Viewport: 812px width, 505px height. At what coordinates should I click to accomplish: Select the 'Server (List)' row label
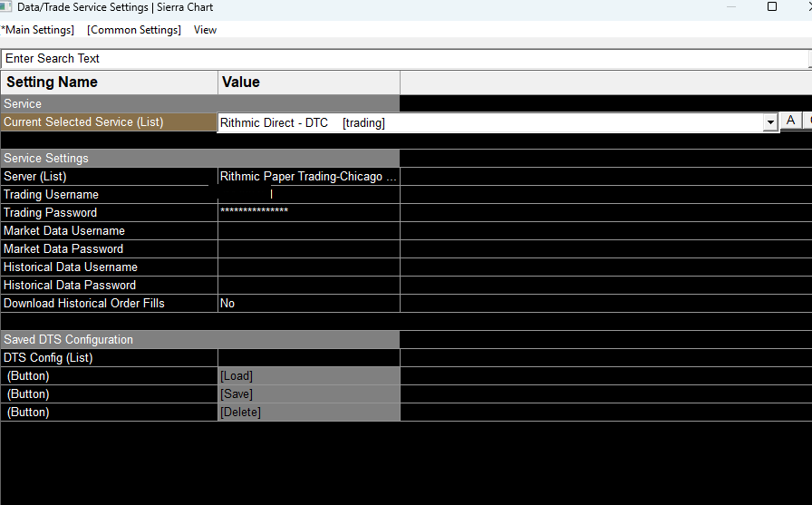click(35, 177)
